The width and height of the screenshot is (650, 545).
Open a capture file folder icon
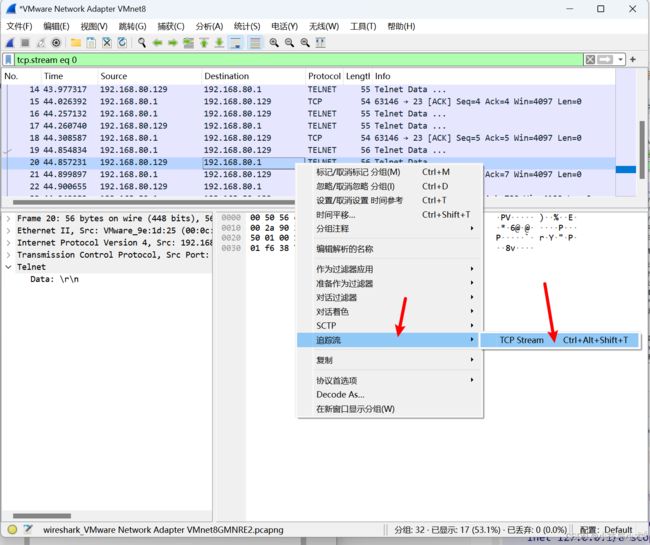[x=75, y=42]
